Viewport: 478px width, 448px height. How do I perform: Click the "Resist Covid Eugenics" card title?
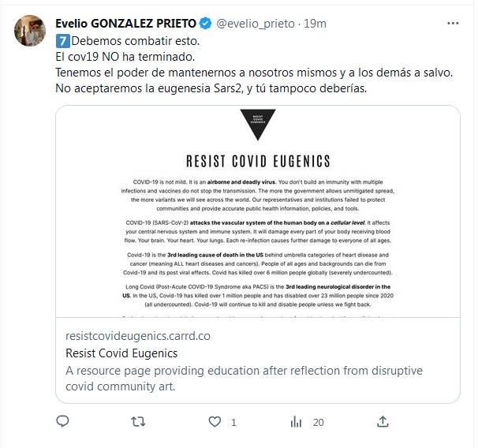121,353
